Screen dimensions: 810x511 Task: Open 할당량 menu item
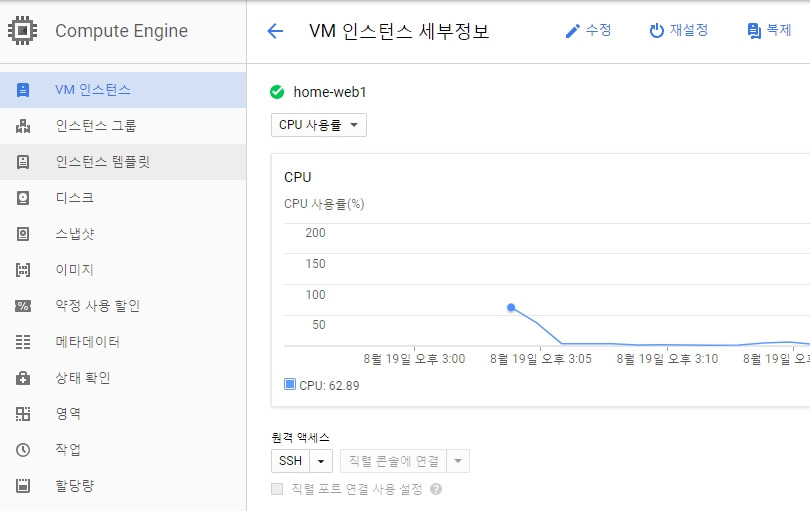(x=123, y=486)
